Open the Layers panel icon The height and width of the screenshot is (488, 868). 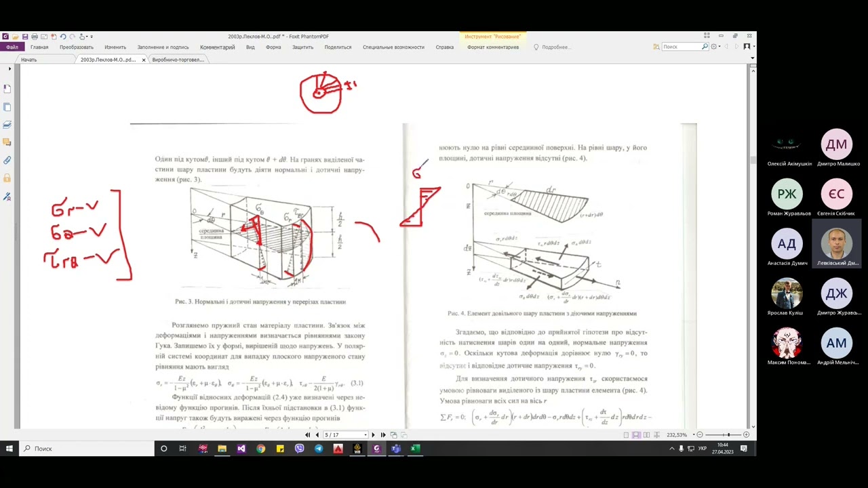(7, 125)
